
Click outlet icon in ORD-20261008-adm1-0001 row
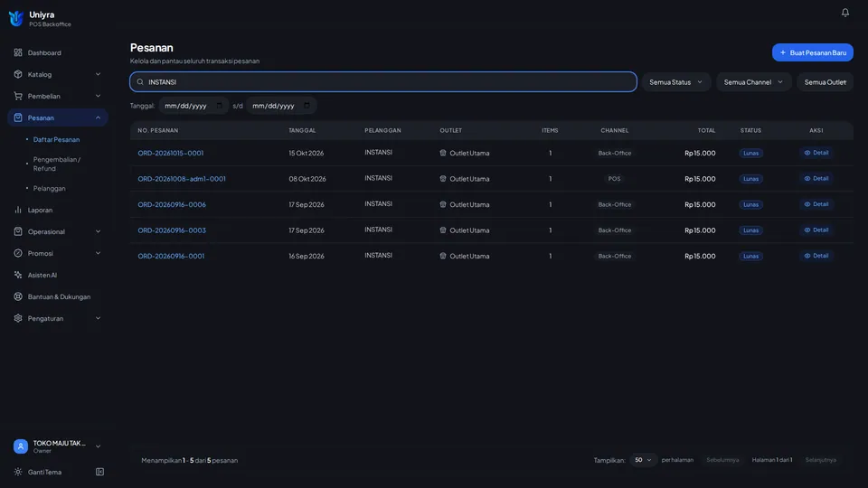443,178
